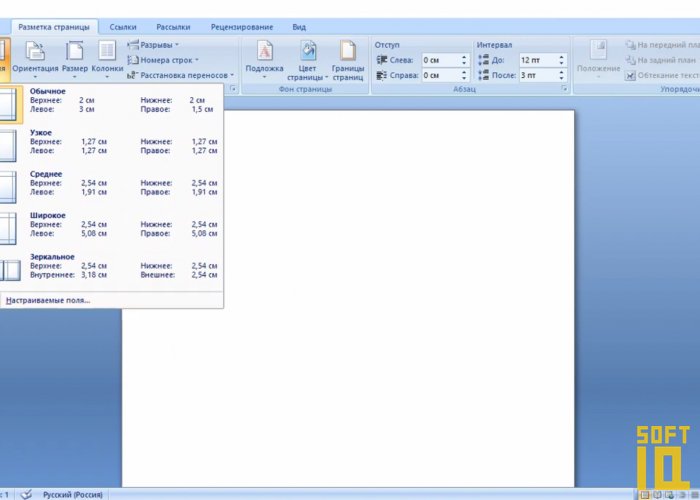Viewport: 700px width, 500px height.
Task: Switch to the Рассылки tab
Action: pyautogui.click(x=173, y=27)
